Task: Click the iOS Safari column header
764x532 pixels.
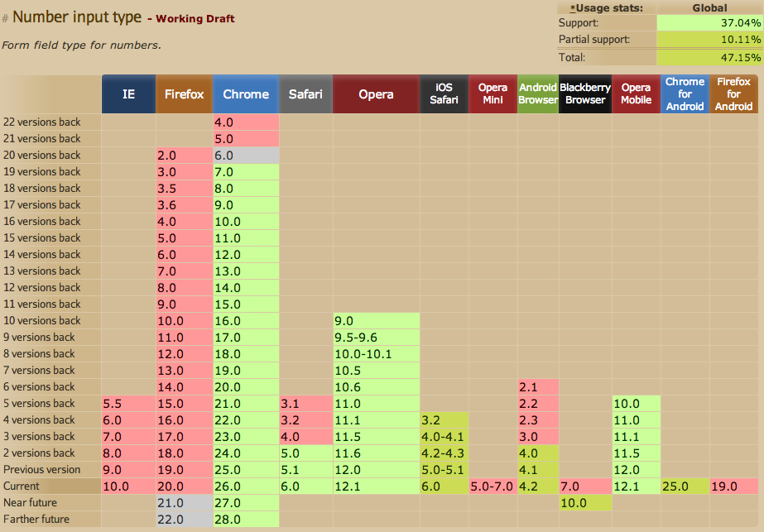Action: (x=444, y=94)
